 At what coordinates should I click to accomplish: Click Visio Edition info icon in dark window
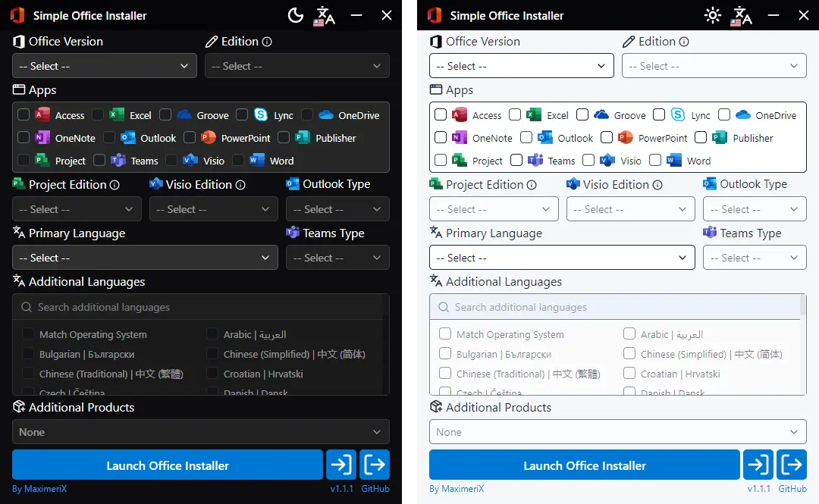coord(240,185)
